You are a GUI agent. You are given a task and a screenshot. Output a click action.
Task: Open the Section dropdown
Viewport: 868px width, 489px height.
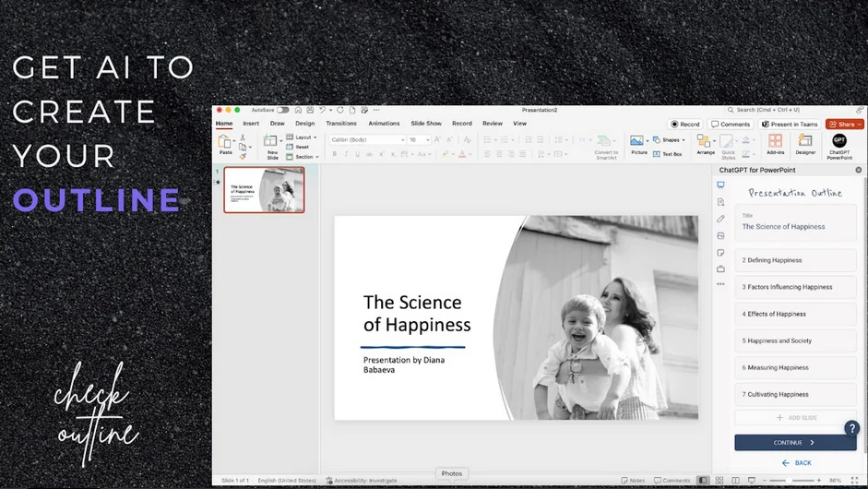point(303,157)
